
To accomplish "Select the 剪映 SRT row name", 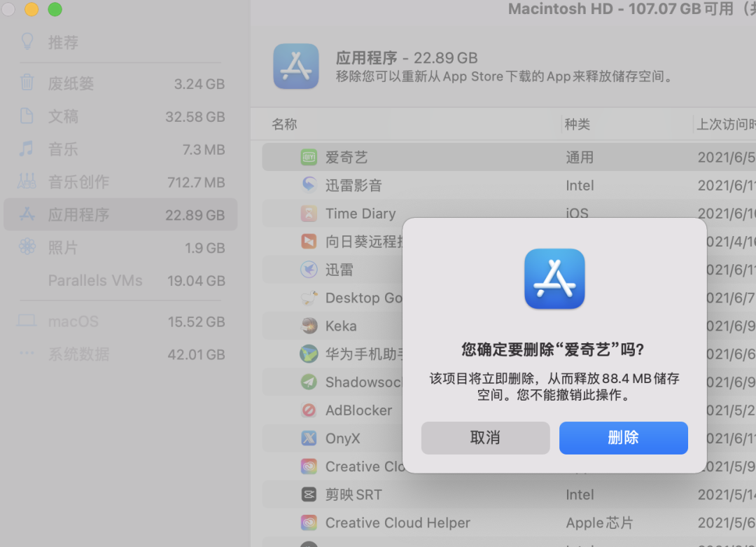I will coord(354,494).
